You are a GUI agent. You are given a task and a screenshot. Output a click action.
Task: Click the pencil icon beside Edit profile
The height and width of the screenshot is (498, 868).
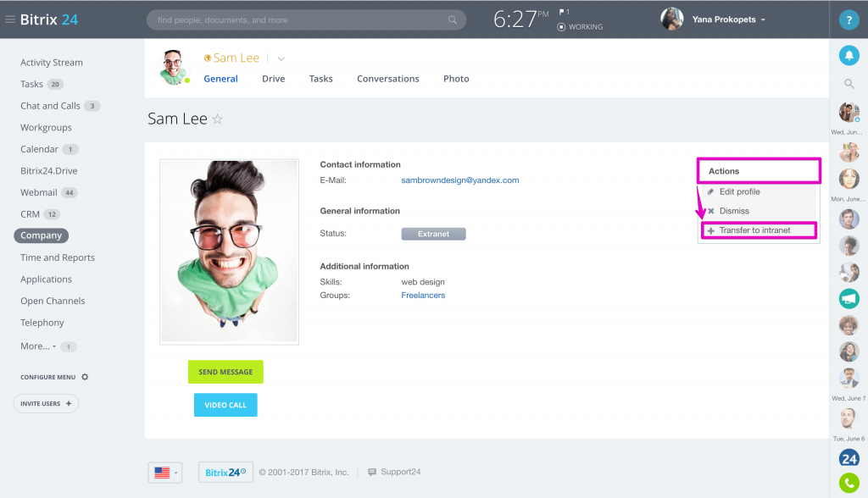click(711, 191)
